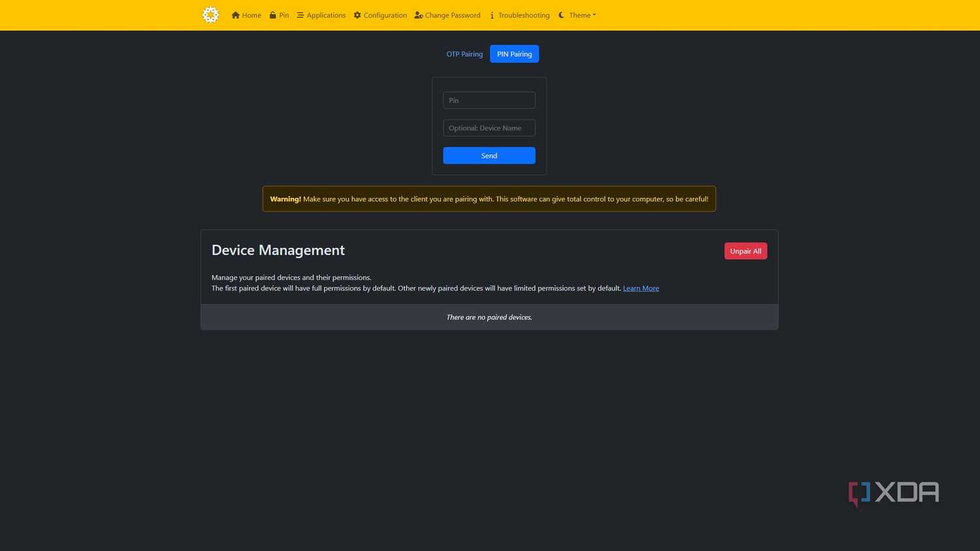Click the gear icon beside Configuration
Viewport: 980px width, 551px height.
357,15
